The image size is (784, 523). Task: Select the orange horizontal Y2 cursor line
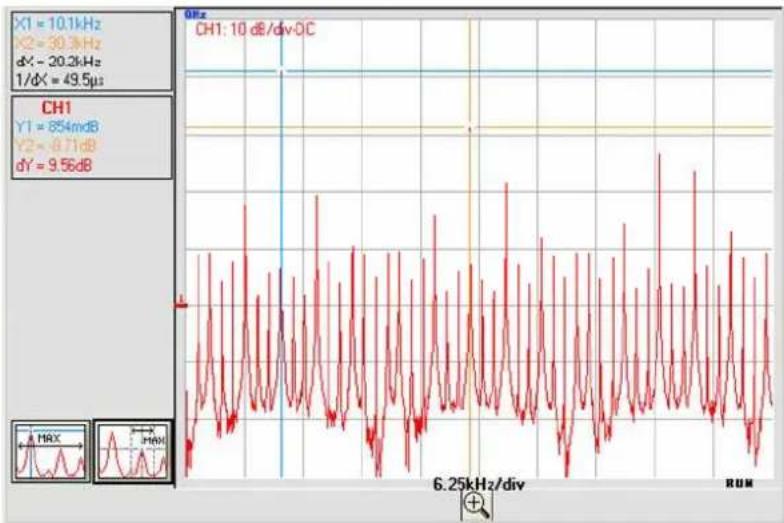point(479,128)
